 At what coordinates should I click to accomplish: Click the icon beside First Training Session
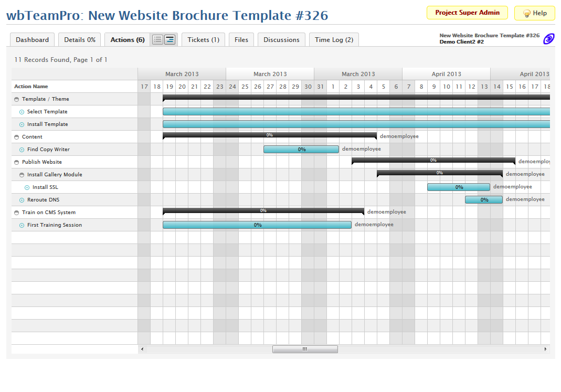point(22,225)
